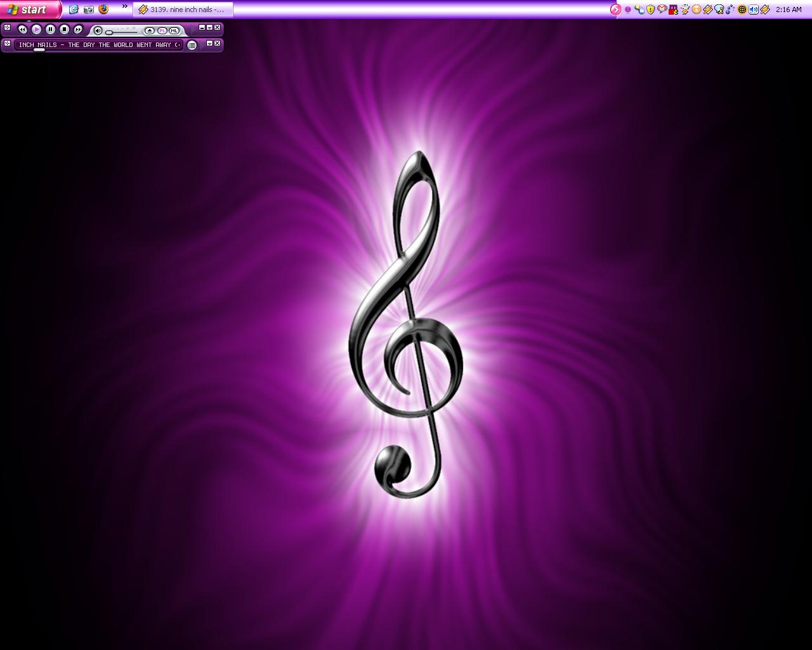
Task: Click the Winamp previous track button
Action: (x=22, y=29)
